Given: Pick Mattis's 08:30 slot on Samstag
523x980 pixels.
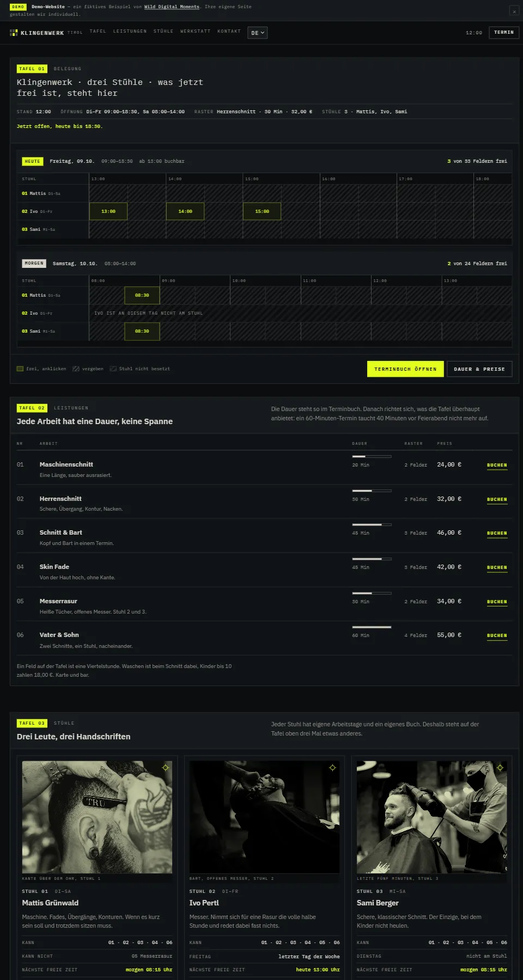Looking at the screenshot, I should click(142, 296).
